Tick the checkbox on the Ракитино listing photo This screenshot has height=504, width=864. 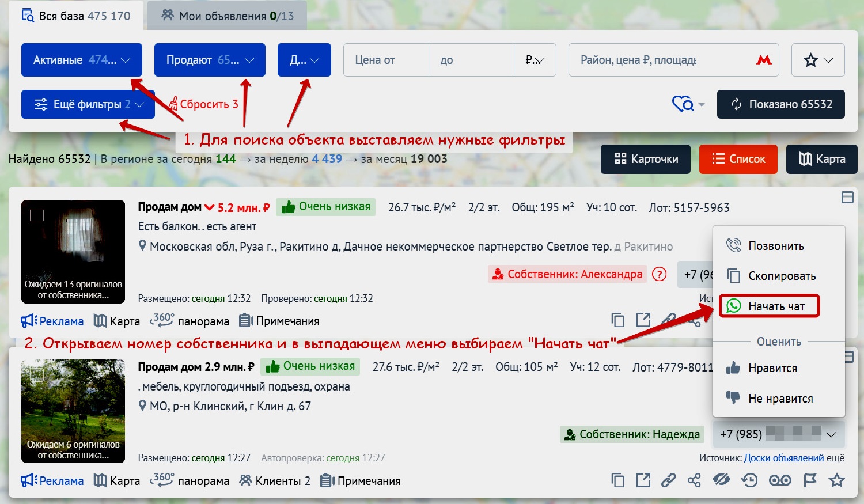pyautogui.click(x=37, y=215)
